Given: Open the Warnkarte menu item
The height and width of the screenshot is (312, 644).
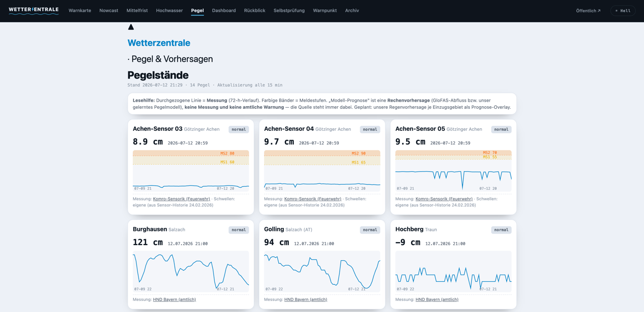Looking at the screenshot, I should [x=80, y=11].
